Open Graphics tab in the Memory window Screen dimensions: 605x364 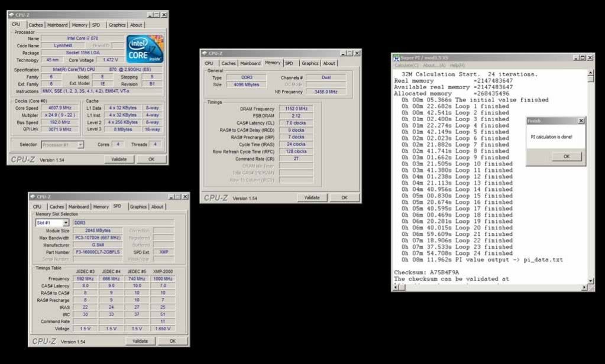(x=310, y=63)
